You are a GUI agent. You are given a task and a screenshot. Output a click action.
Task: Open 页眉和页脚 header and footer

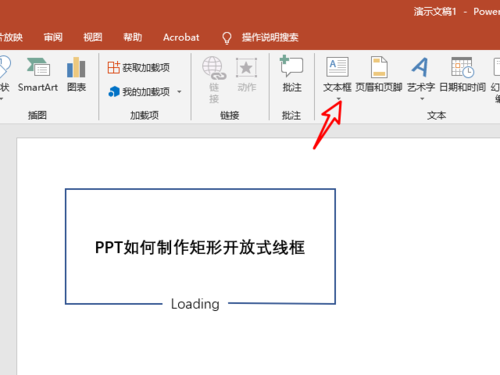point(379,74)
